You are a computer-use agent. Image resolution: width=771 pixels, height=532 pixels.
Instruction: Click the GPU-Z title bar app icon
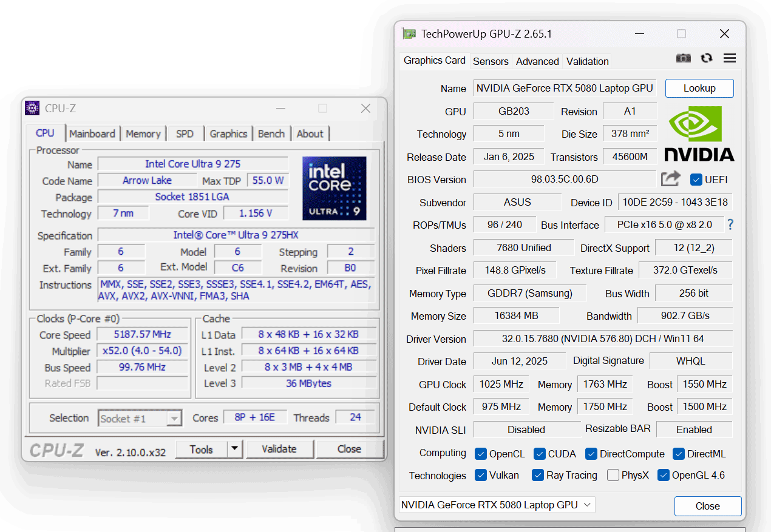click(x=409, y=34)
